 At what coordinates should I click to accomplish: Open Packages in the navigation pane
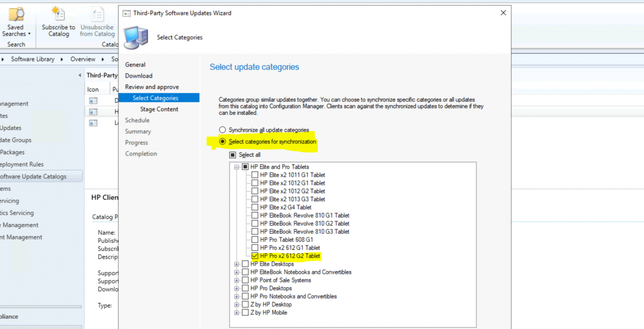click(12, 152)
